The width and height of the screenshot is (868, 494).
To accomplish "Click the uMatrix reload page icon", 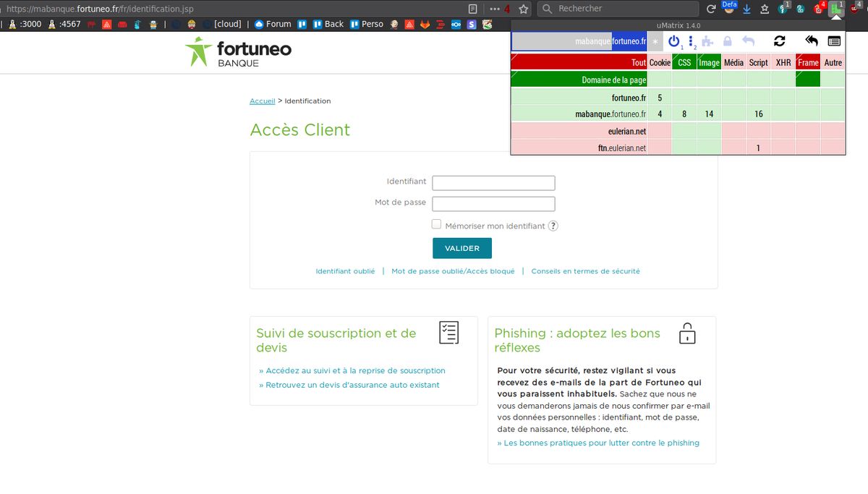I will [779, 41].
